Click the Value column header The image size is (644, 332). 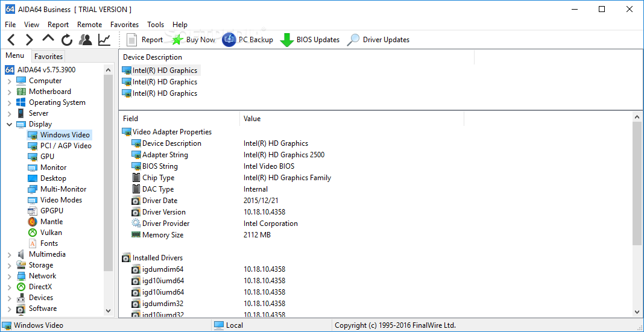pos(352,119)
